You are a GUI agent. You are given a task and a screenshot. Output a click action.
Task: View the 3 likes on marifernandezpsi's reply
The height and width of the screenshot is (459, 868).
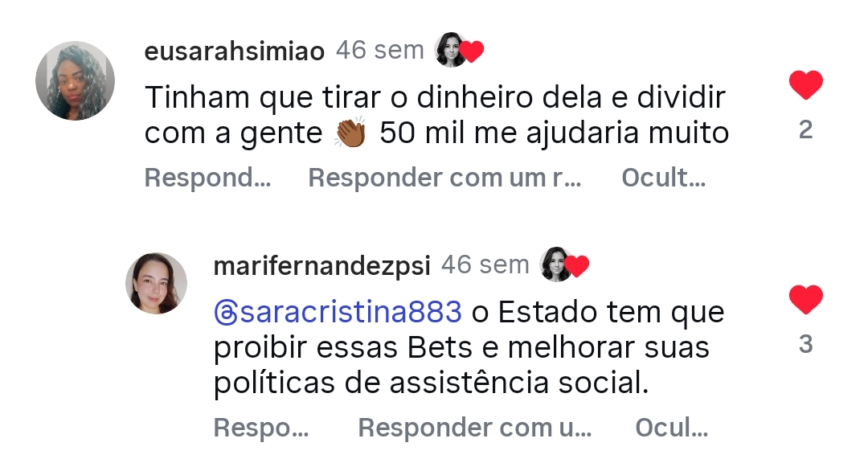coord(805,345)
